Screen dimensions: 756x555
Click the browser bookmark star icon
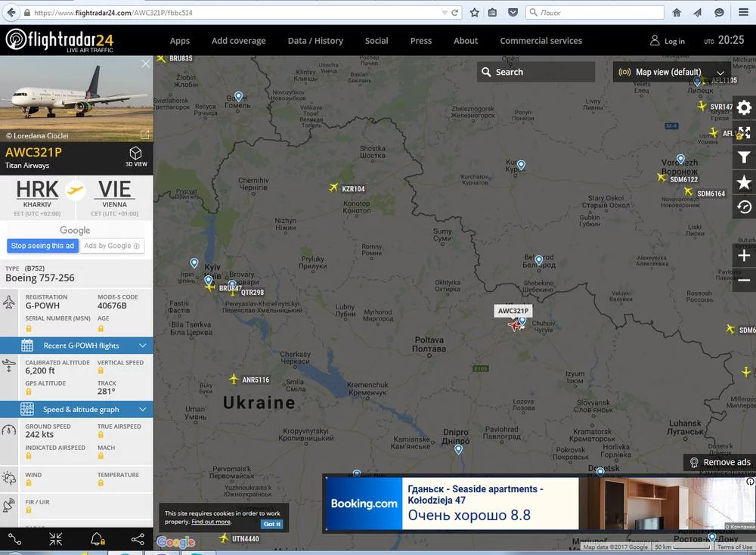tap(475, 13)
